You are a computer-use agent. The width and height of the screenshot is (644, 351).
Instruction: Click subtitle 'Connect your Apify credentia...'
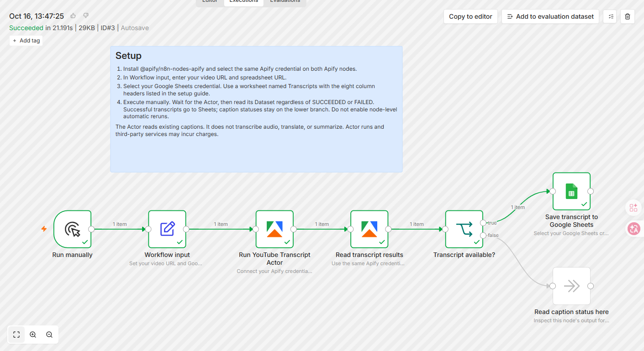pyautogui.click(x=274, y=271)
